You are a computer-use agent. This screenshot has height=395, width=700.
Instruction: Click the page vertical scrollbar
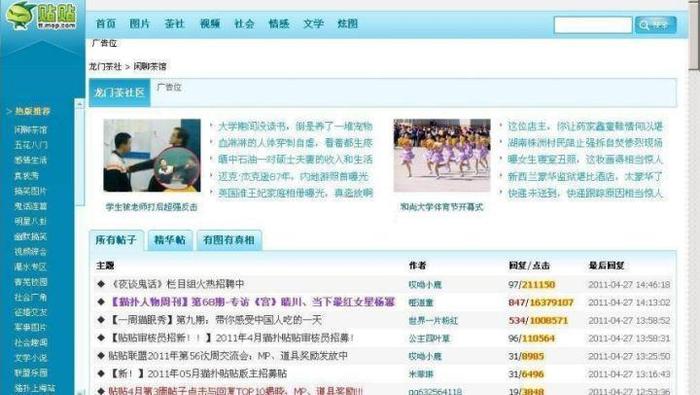click(x=693, y=197)
